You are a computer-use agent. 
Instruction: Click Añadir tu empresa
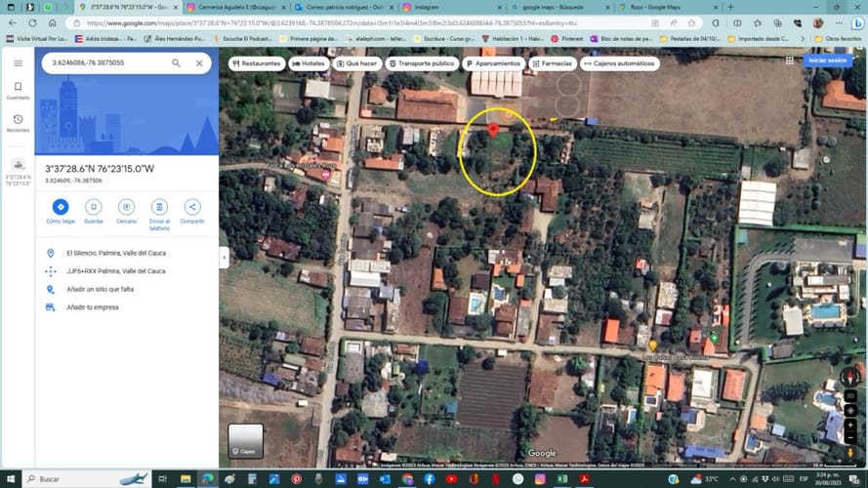[x=127, y=307]
